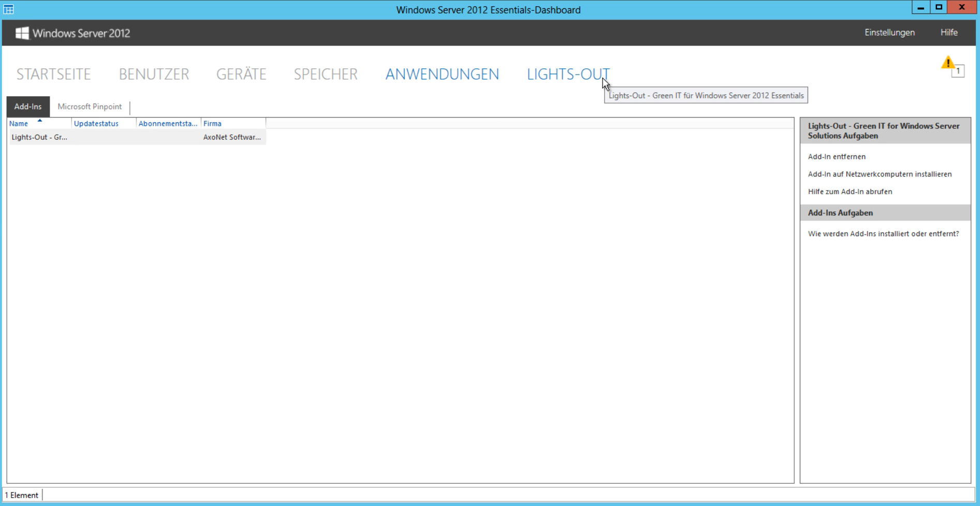Switch to the Speicher section
Screen dimensions: 980x506
326,74
